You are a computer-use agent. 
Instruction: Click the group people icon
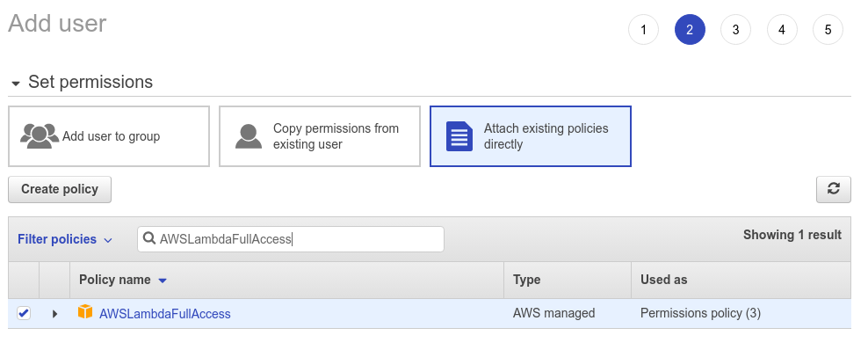[x=40, y=135]
